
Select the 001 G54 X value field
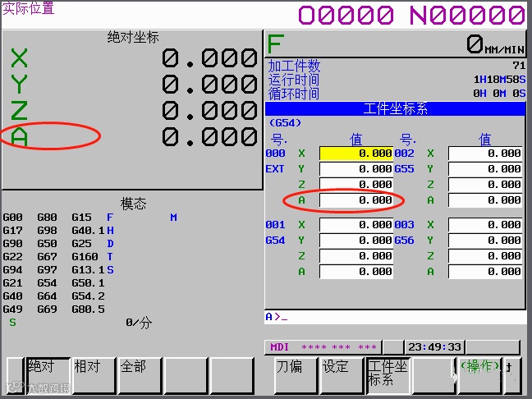coord(356,225)
